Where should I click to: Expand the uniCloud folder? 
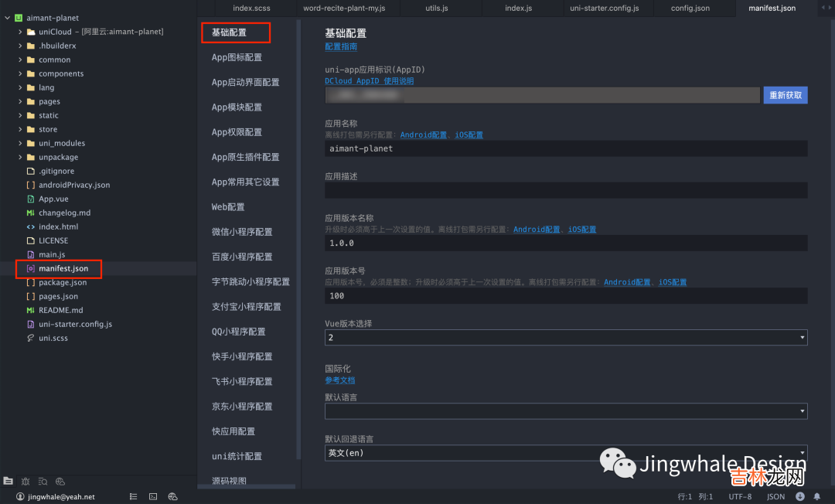20,32
